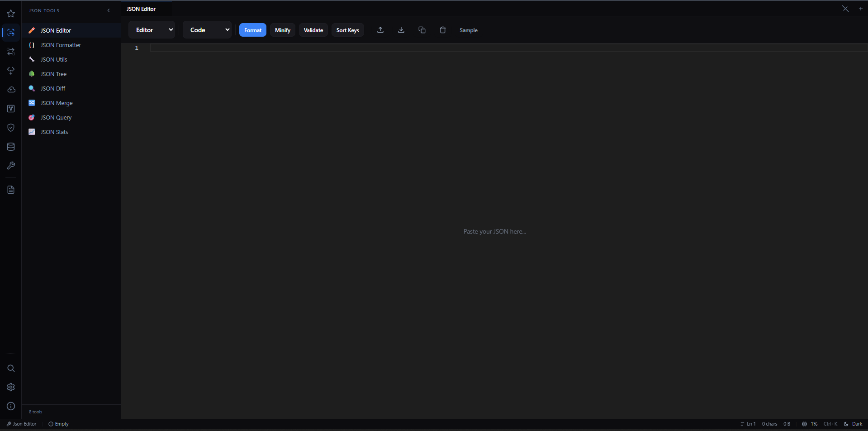Image resolution: width=868 pixels, height=431 pixels.
Task: Click the JSON Diff magnifier icon
Action: 32,88
